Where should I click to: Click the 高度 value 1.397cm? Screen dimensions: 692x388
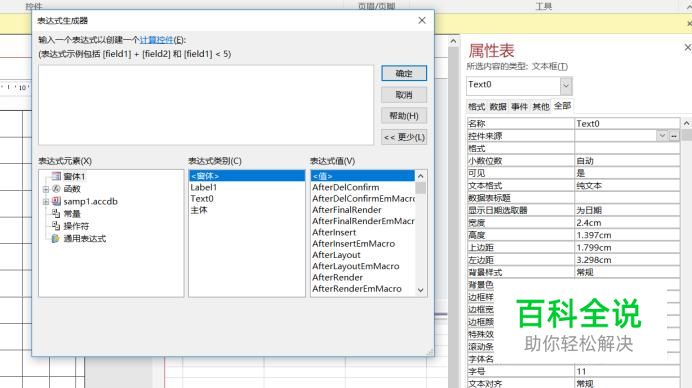627,235
